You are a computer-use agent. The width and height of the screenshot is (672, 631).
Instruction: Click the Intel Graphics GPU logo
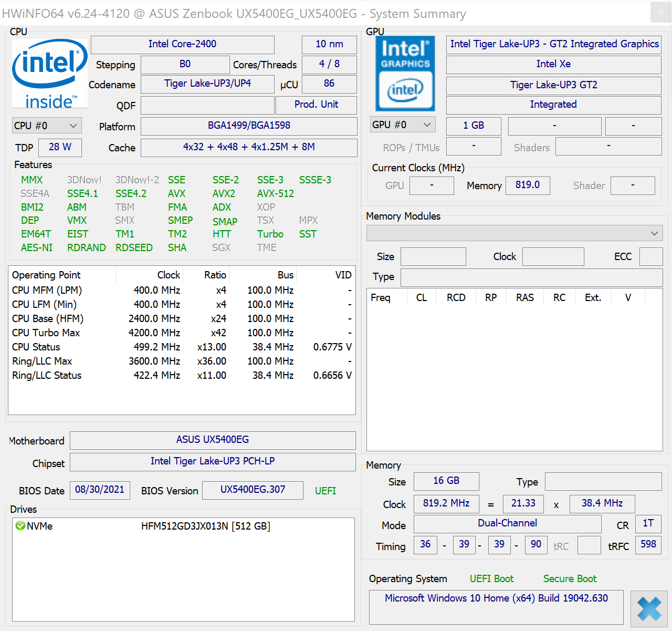[405, 73]
